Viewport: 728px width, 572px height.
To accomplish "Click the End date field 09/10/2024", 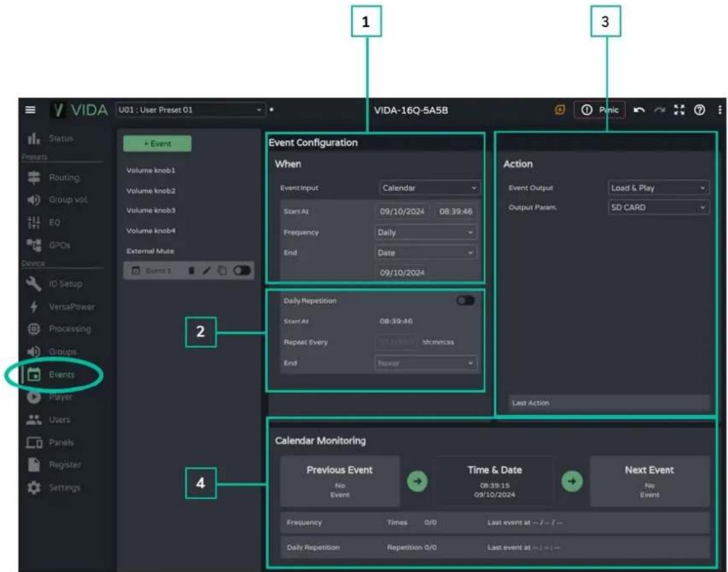I will point(402,273).
